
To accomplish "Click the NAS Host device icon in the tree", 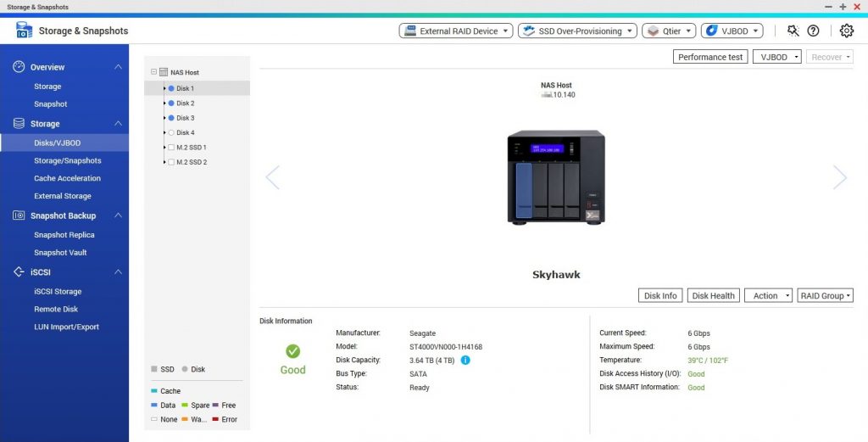I will (164, 72).
